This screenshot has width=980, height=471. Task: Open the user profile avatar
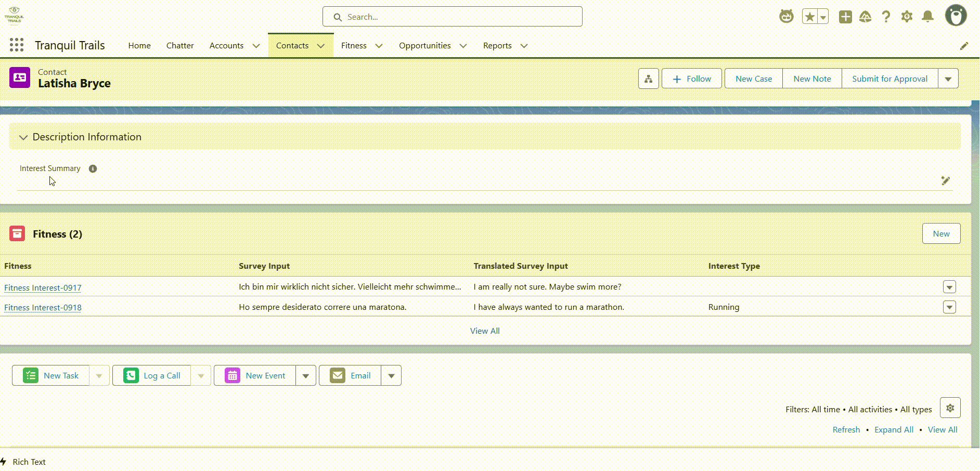point(956,16)
